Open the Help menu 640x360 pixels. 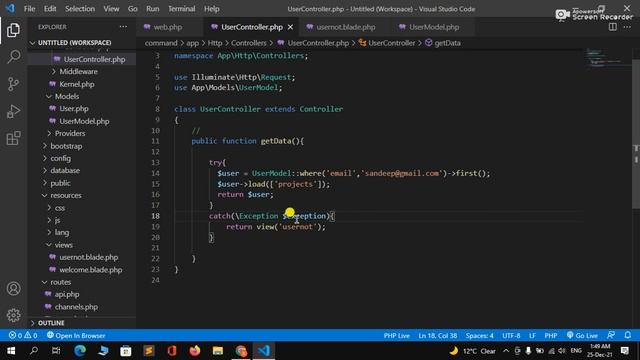(x=211, y=9)
